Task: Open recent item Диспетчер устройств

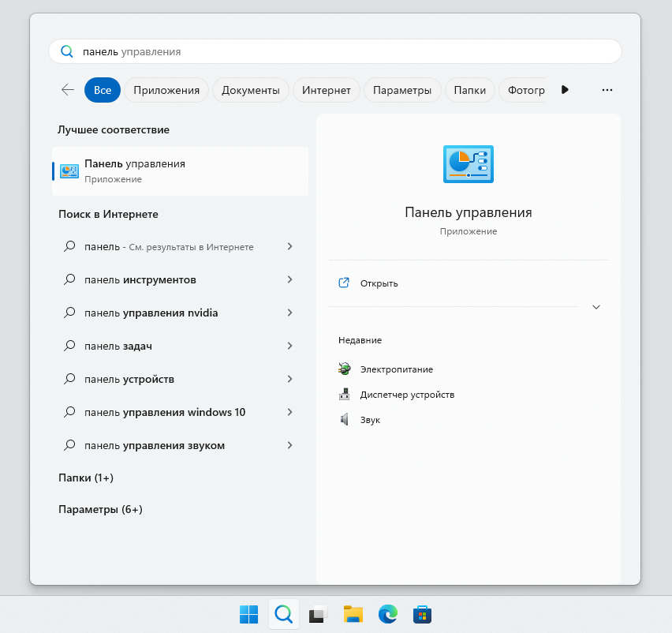Action: click(x=407, y=395)
